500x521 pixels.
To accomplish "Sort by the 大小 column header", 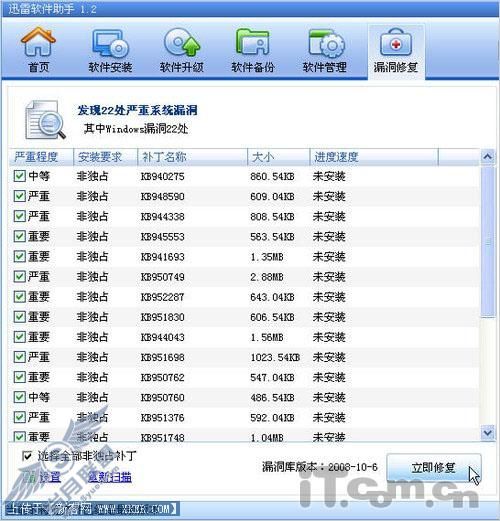I will 279,157.
